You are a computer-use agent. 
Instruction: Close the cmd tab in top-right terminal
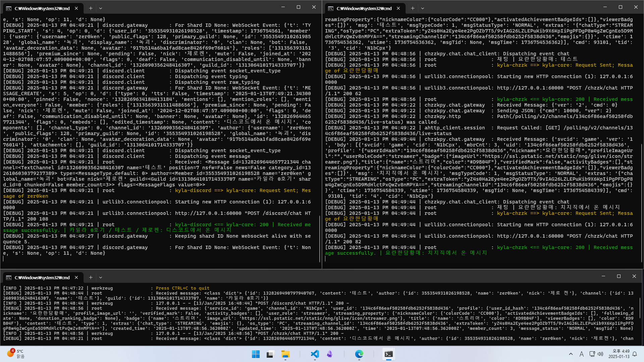(398, 8)
